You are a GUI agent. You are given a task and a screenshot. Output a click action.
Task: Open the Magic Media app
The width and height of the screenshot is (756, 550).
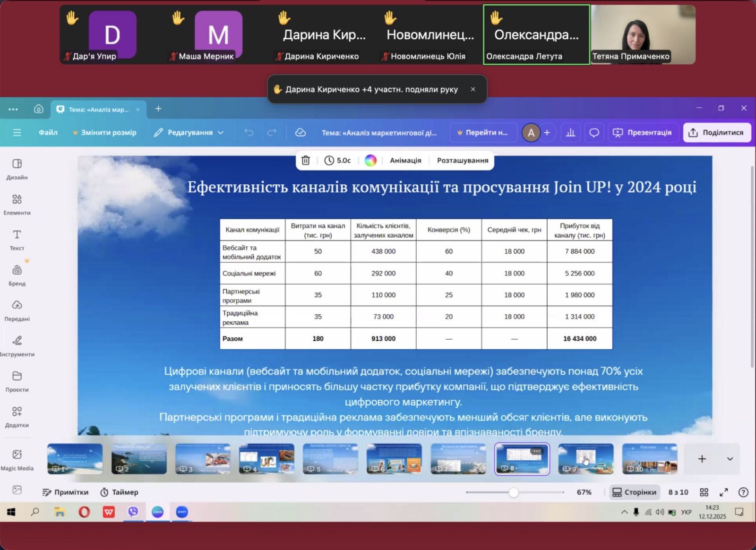(17, 459)
